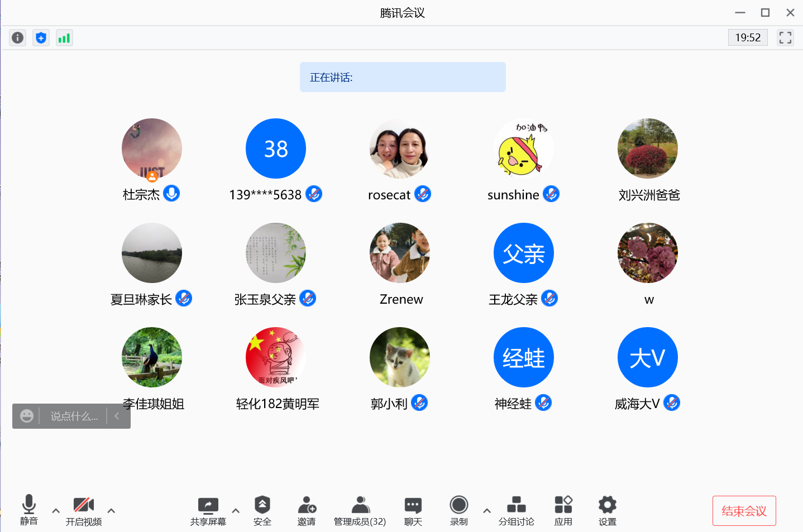803x532 pixels.
Task: Start 录制 recording
Action: 458,511
